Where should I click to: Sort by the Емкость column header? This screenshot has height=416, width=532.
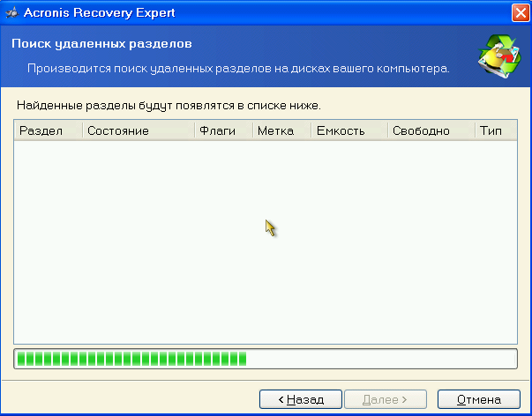click(348, 130)
